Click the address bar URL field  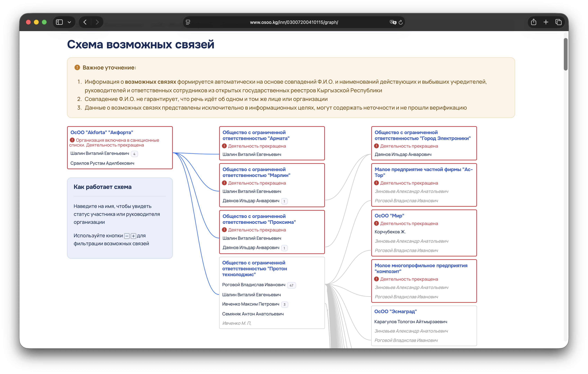click(294, 22)
